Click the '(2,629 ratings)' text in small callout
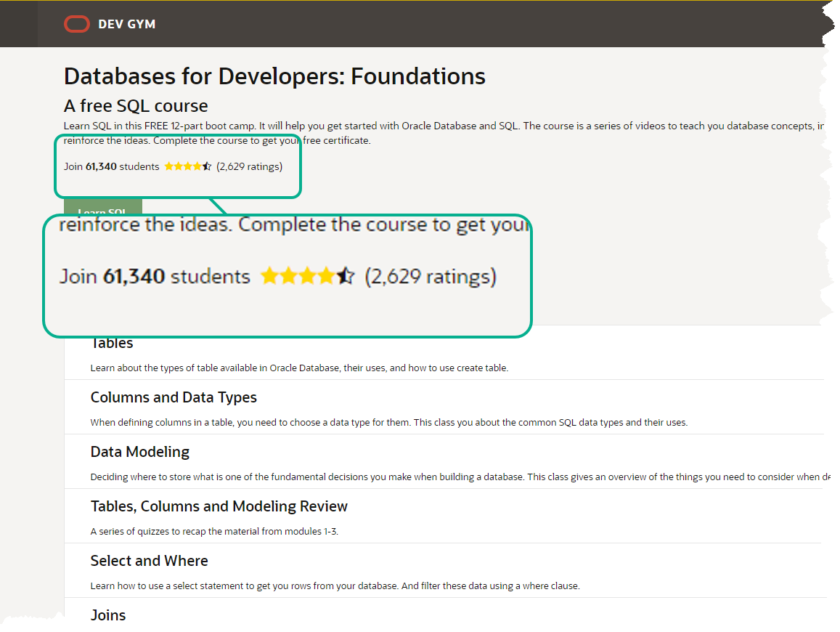 tap(249, 166)
